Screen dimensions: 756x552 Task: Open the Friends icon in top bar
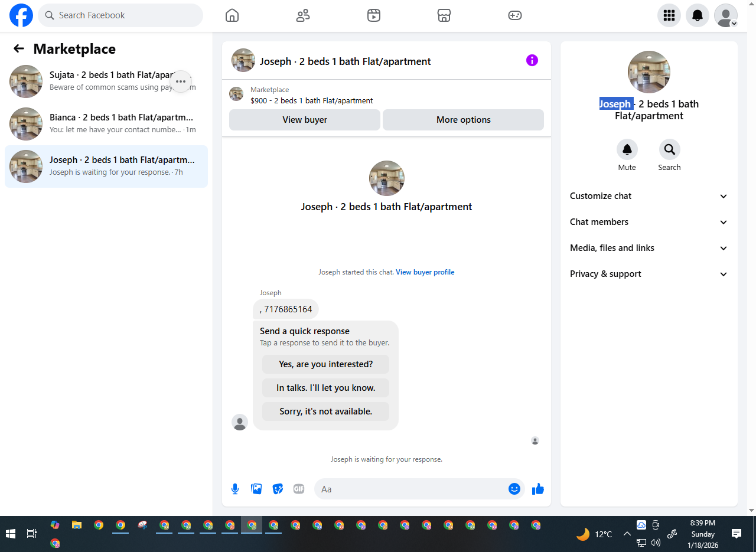click(x=303, y=15)
